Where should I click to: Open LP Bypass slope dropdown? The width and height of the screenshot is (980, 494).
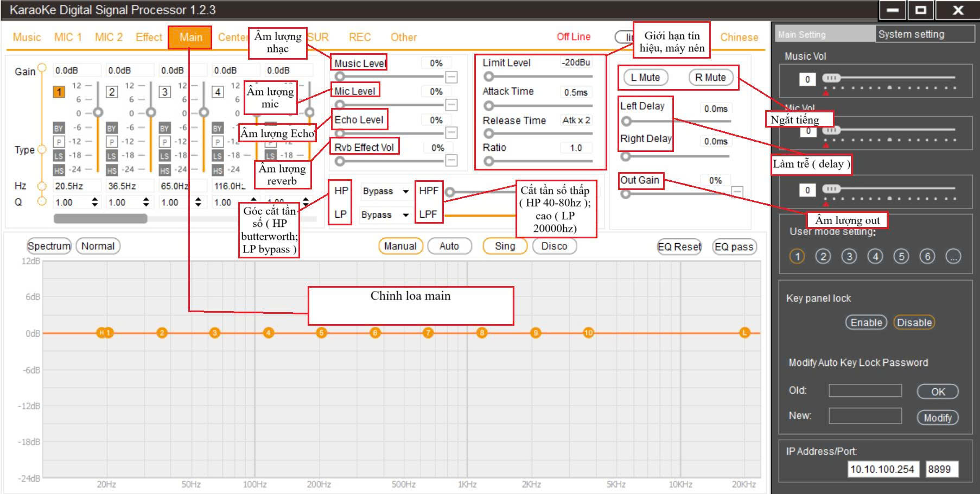coord(385,215)
